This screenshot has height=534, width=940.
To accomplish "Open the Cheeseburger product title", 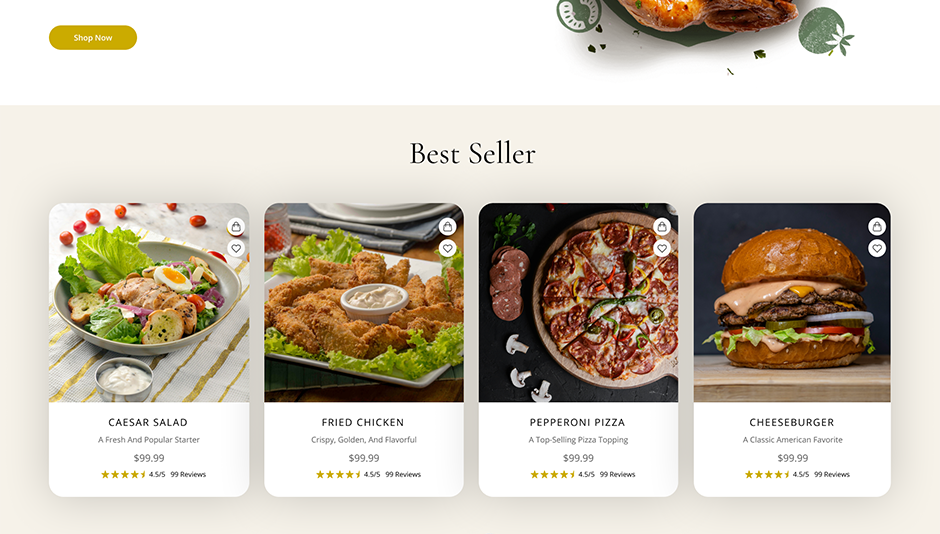I will (x=792, y=423).
